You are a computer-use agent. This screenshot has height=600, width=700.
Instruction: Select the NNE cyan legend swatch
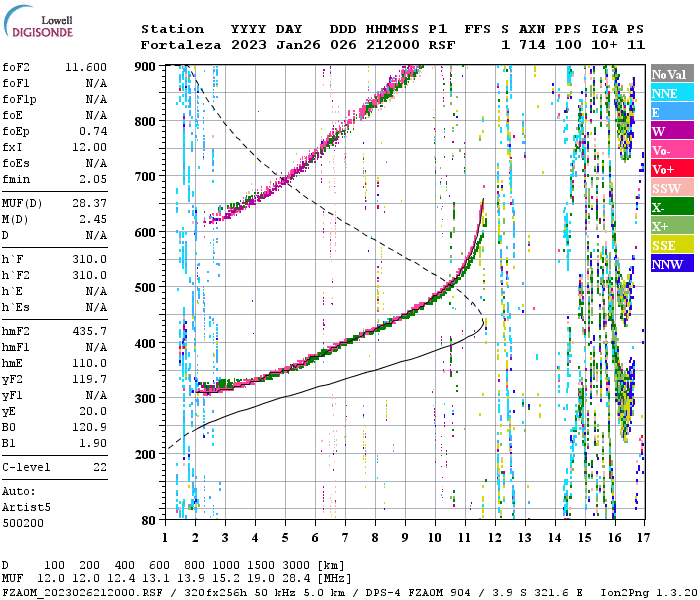coord(672,93)
